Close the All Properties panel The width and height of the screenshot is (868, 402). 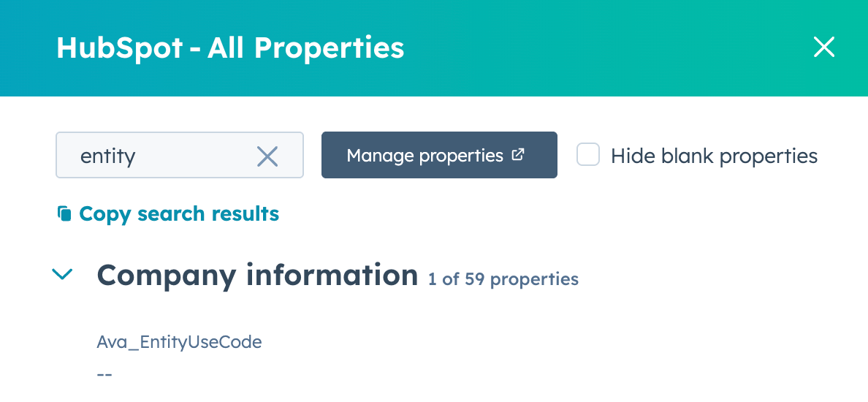(x=823, y=48)
